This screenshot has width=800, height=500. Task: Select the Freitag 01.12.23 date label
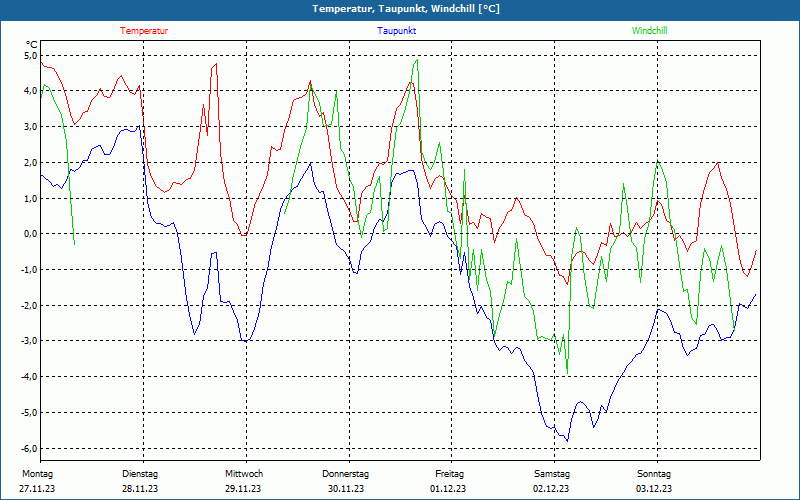(449, 481)
